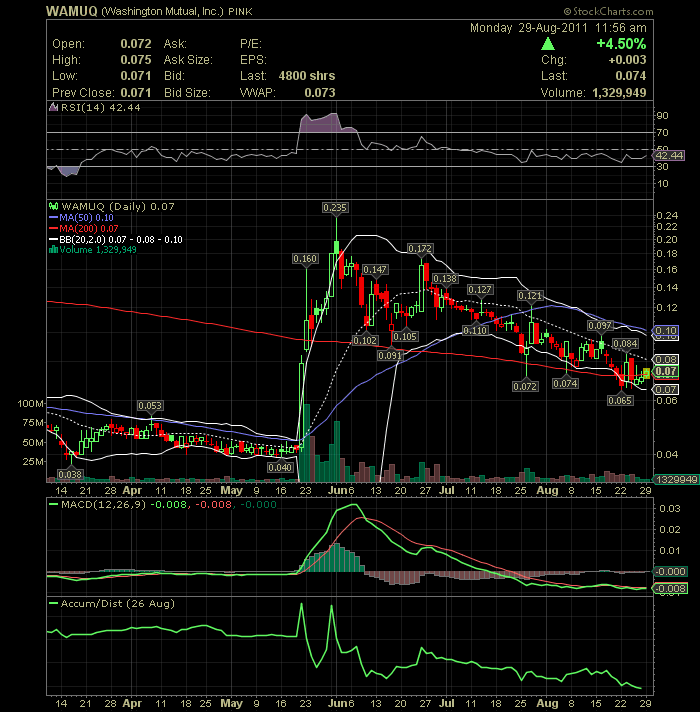This screenshot has width=700, height=712.
Task: Click the Volume 1,329,949 header value
Action: tap(619, 93)
